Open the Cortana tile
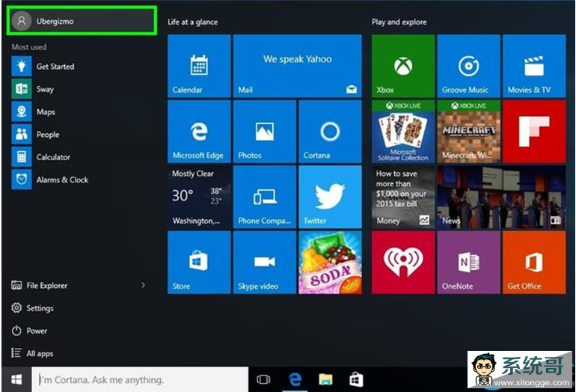The height and width of the screenshot is (392, 576). [330, 132]
